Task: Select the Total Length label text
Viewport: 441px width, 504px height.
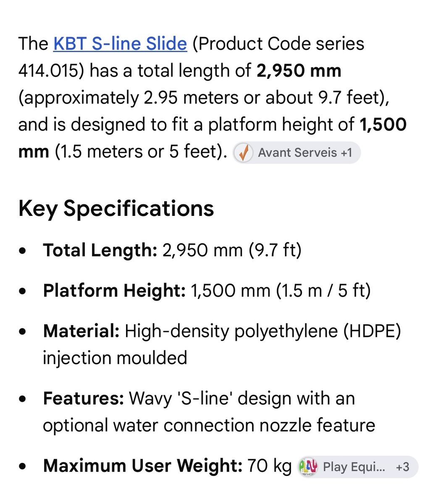Action: click(x=100, y=250)
